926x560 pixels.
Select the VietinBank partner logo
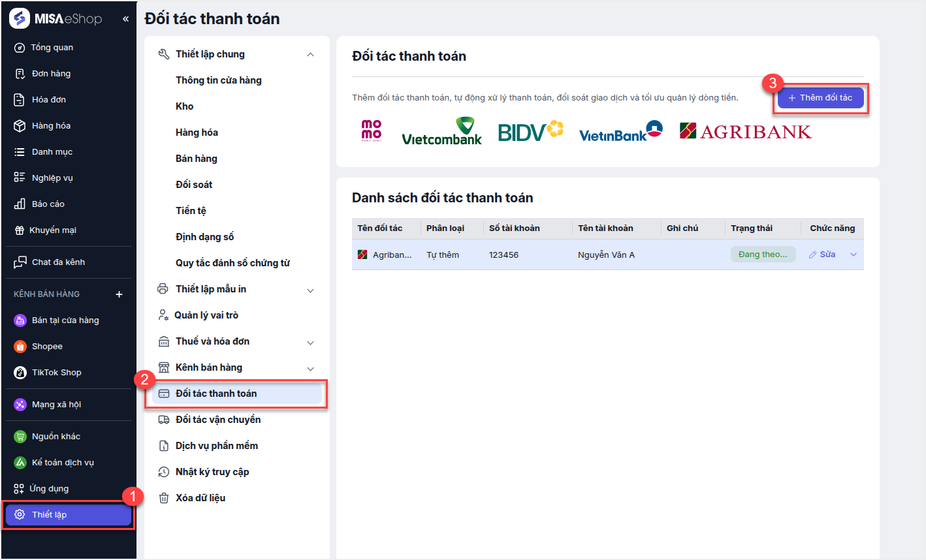(x=621, y=131)
